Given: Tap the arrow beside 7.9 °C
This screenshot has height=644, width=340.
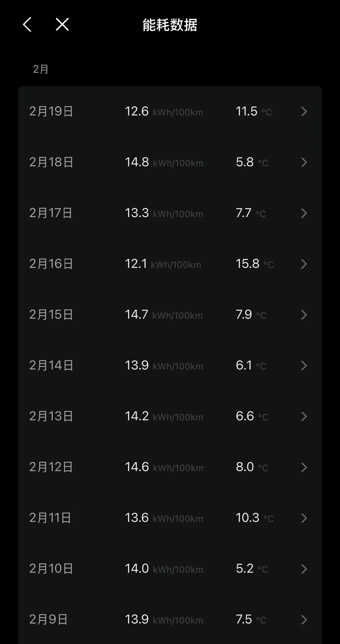Looking at the screenshot, I should click(x=304, y=315).
